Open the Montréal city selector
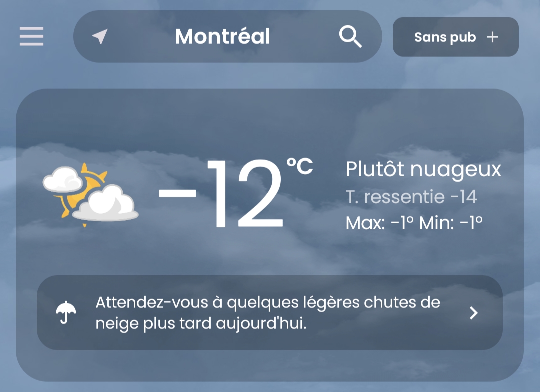This screenshot has width=540, height=392. (x=223, y=37)
